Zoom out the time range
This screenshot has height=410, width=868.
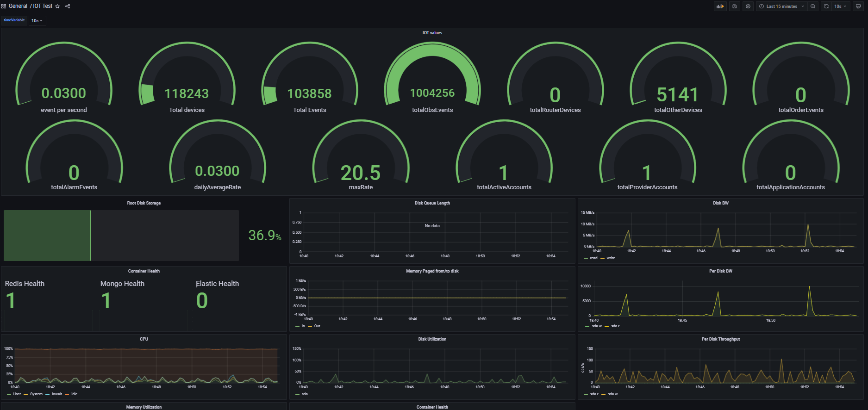tap(813, 6)
